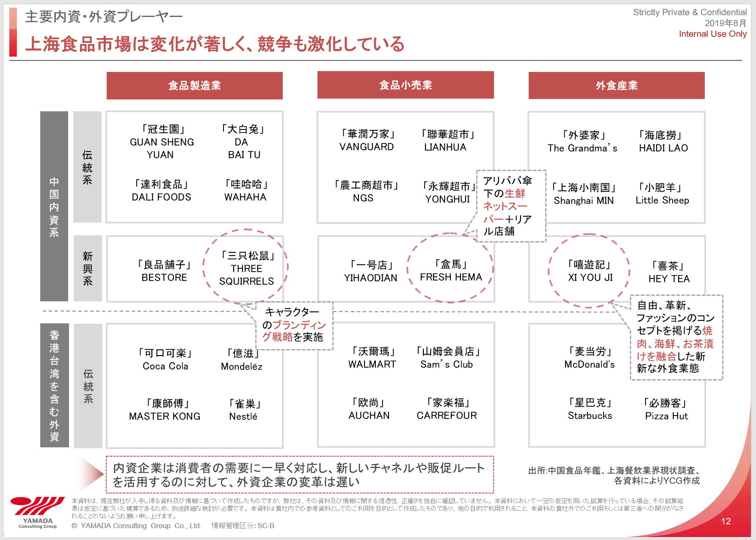Click the MASTER KONG entry

165,410
